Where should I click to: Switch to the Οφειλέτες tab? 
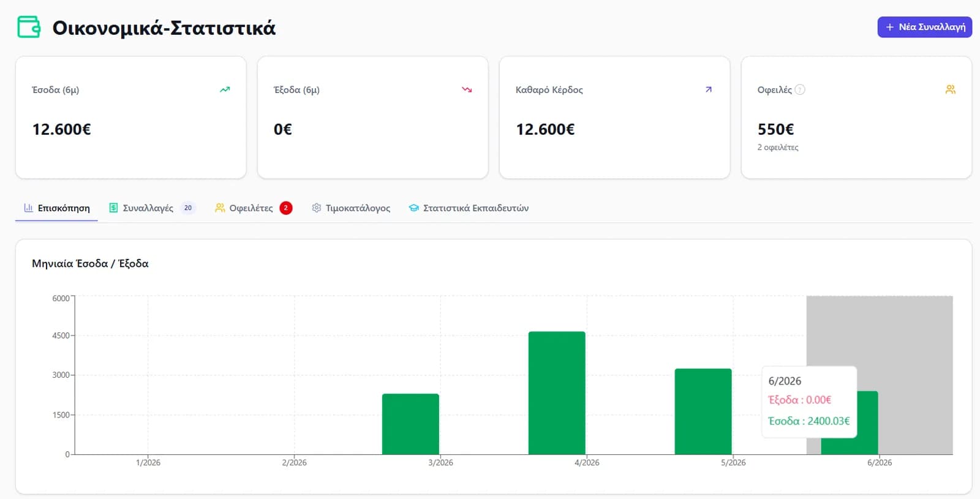coord(254,208)
